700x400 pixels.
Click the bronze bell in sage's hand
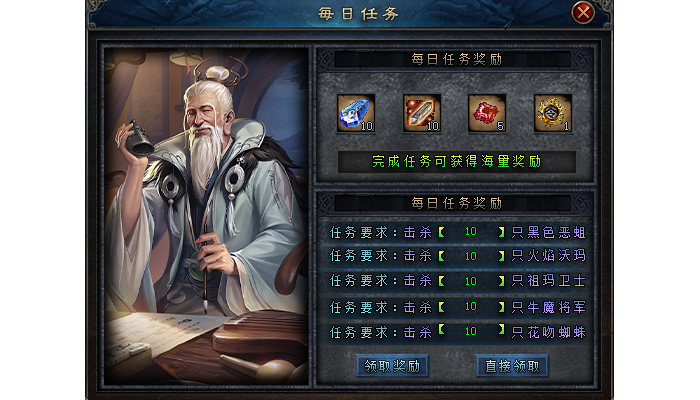tap(138, 138)
